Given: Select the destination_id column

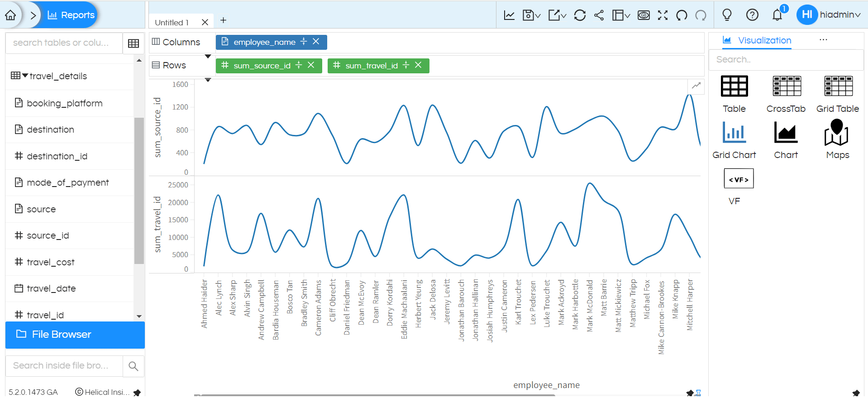Looking at the screenshot, I should pyautogui.click(x=57, y=156).
